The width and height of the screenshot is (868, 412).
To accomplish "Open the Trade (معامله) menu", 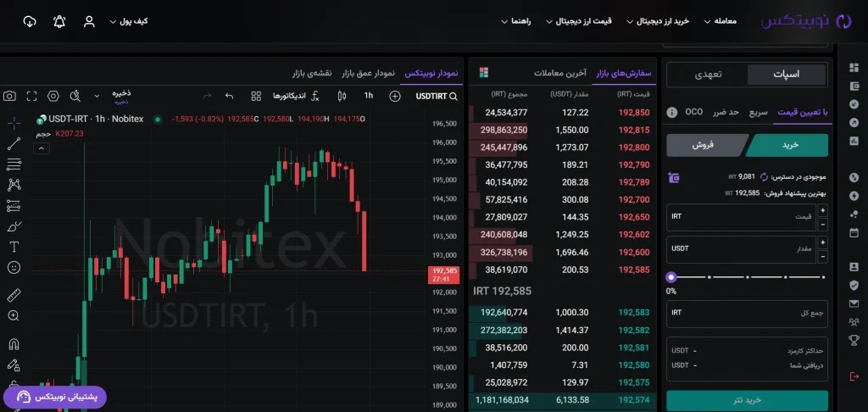I will point(721,21).
